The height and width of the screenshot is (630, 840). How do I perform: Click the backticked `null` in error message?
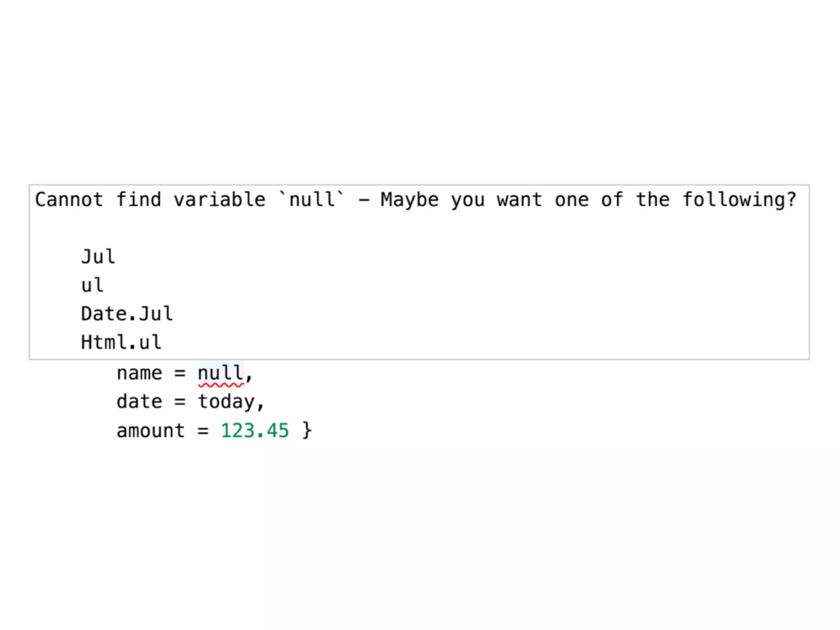[x=312, y=199]
